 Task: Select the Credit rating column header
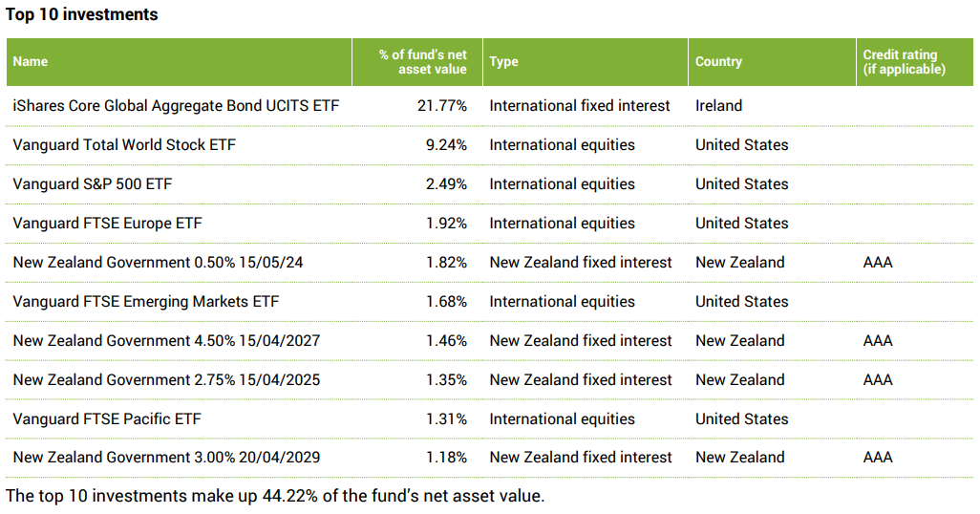(x=900, y=61)
